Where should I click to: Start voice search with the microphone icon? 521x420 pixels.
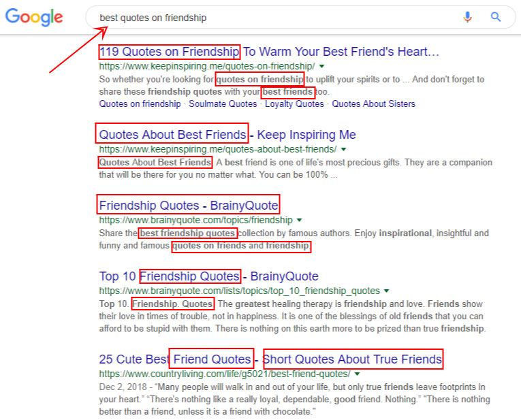[x=467, y=16]
